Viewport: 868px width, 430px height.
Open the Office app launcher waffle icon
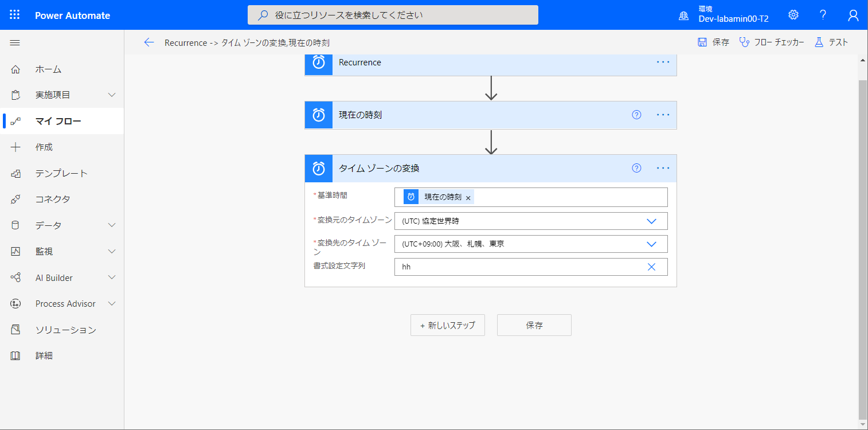[15, 14]
